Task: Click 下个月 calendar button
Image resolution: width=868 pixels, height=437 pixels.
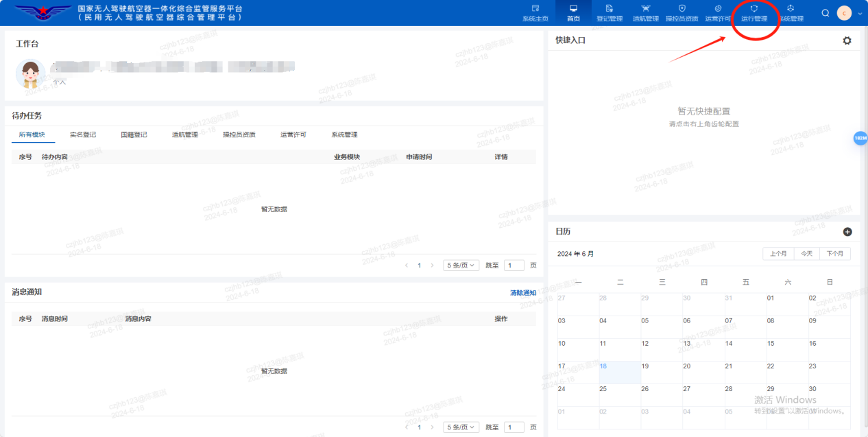Action: point(835,254)
